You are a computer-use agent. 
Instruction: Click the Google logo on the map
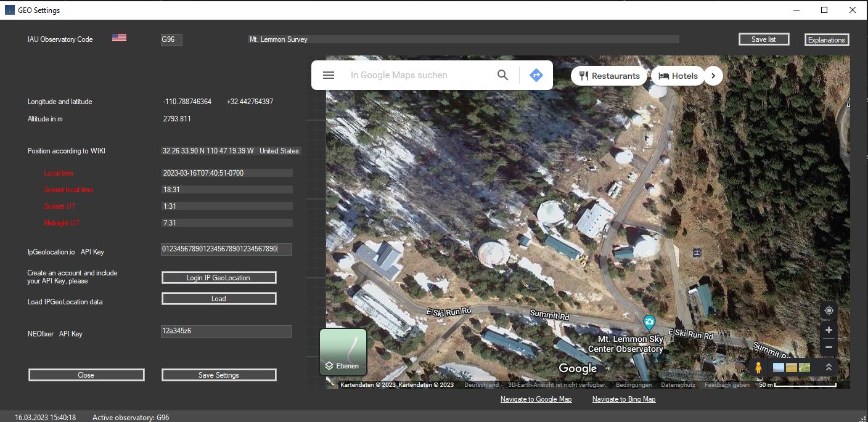click(x=578, y=368)
